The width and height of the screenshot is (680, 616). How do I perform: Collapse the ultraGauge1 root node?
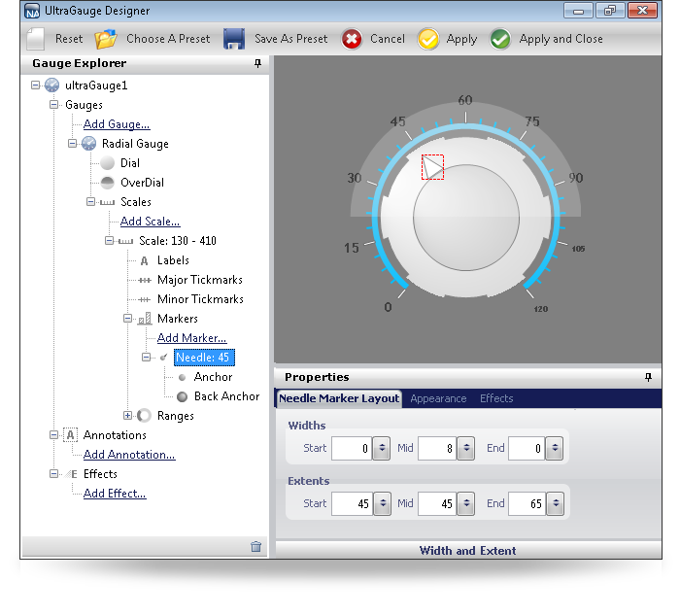[35, 86]
